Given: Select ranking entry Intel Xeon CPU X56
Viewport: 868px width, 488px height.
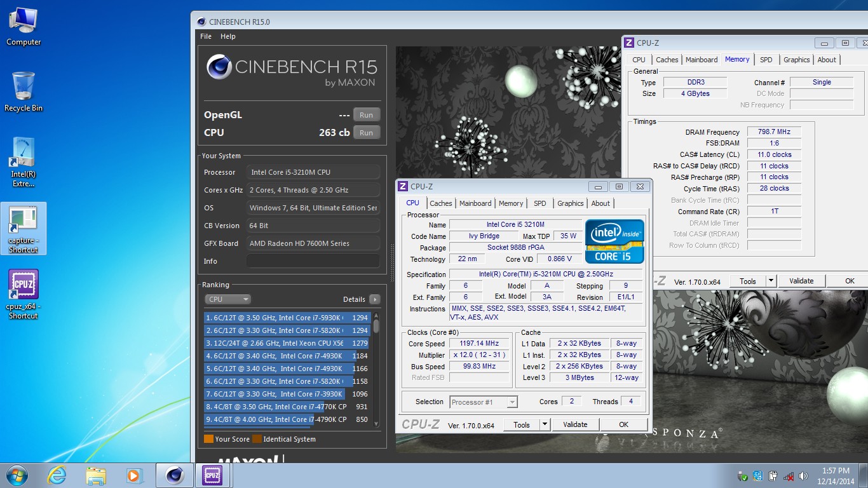Looking at the screenshot, I should point(288,343).
